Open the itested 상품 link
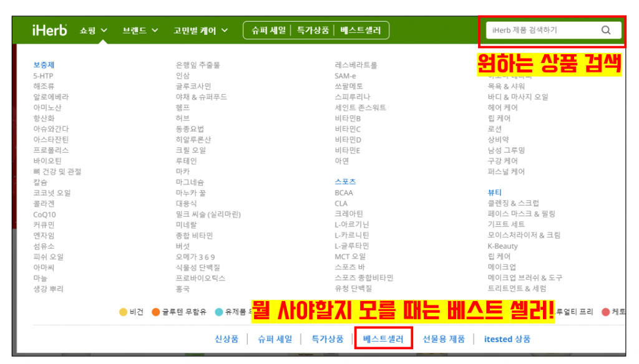The image size is (639, 364). 507,339
